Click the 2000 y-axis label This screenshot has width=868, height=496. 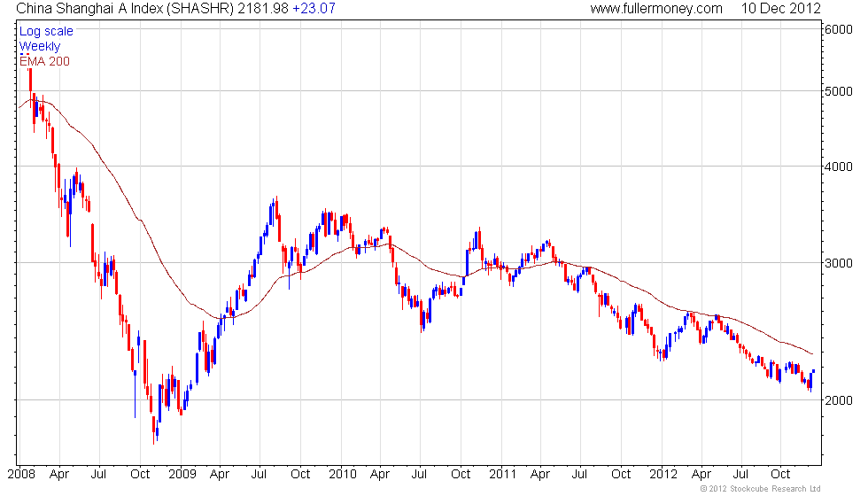click(839, 400)
